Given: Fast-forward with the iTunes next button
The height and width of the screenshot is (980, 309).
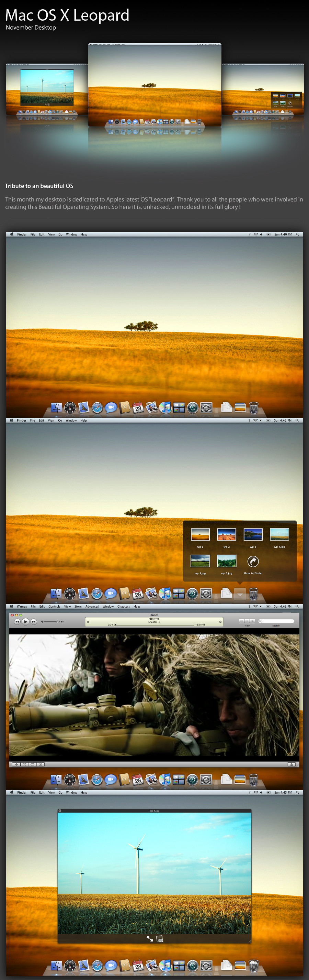Looking at the screenshot, I should coord(34,621).
